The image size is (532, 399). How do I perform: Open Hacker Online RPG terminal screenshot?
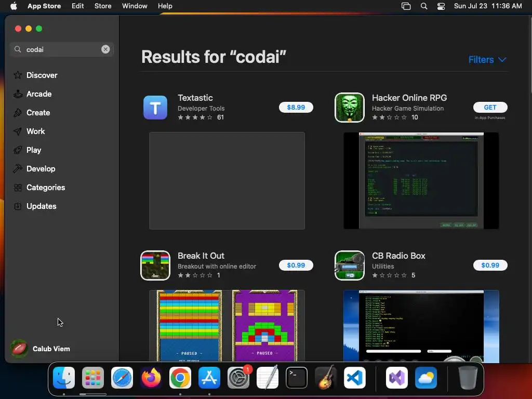tap(421, 181)
